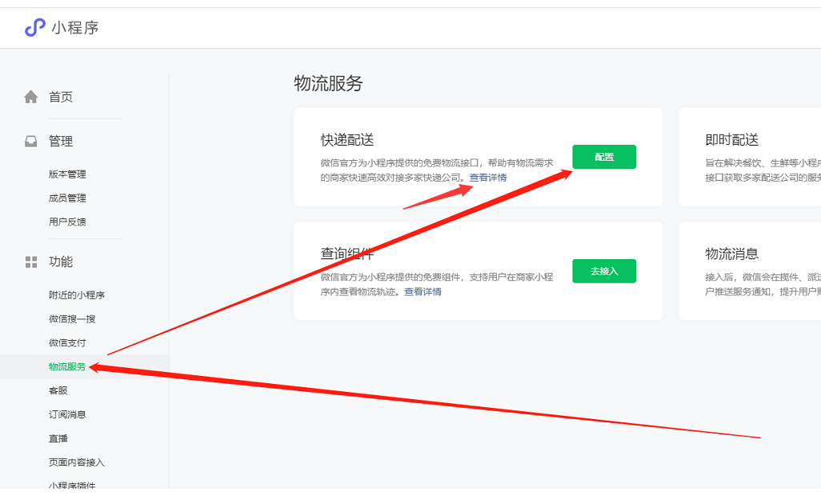Click the 功能 grid icon
The image size is (821, 504).
click(x=31, y=262)
